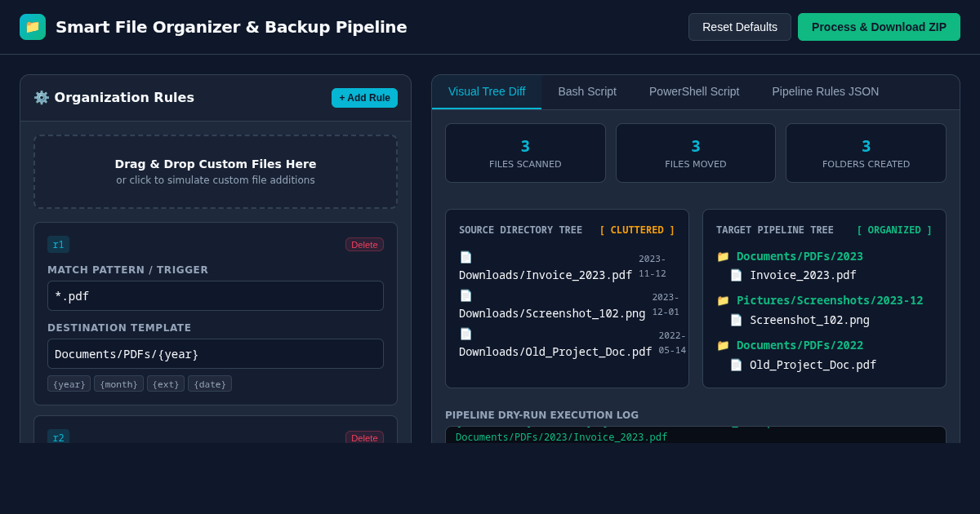Click the 2023-12-01 date in source tree

click(x=666, y=304)
